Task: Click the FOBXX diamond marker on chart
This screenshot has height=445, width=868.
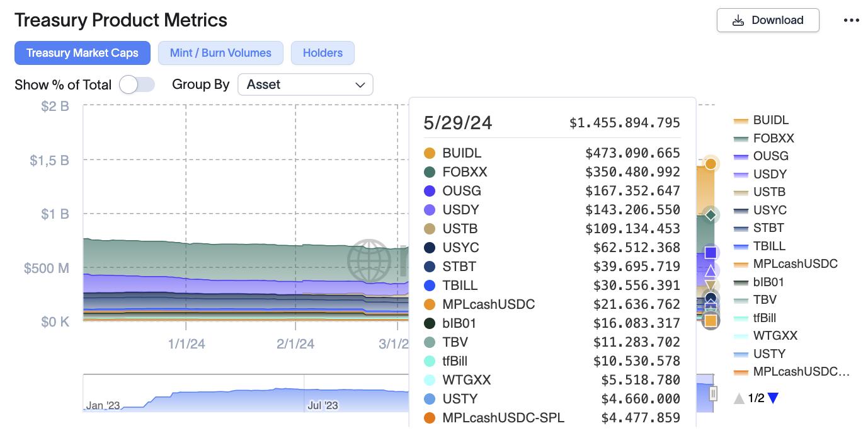Action: [x=711, y=215]
